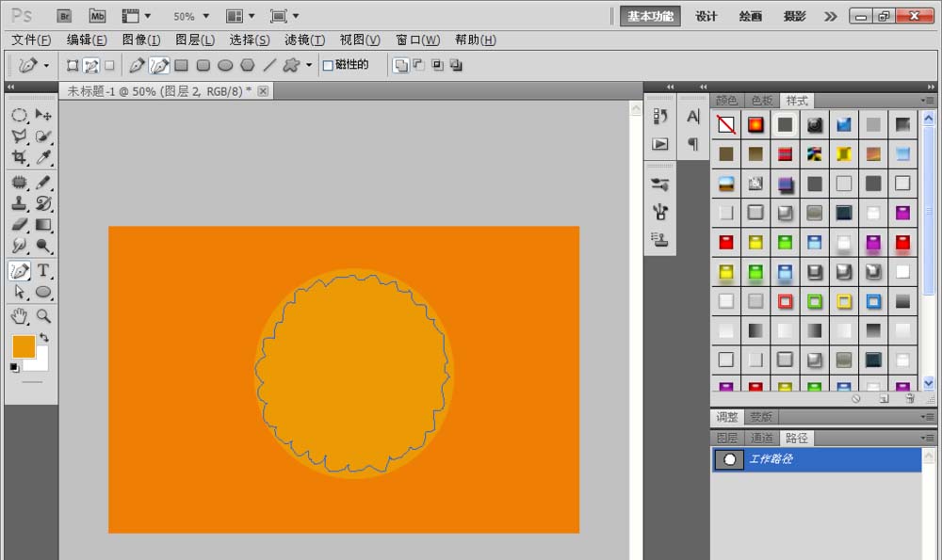Screen dimensions: 942x560
Task: Select the Crop tool in toolbox
Action: 19,157
